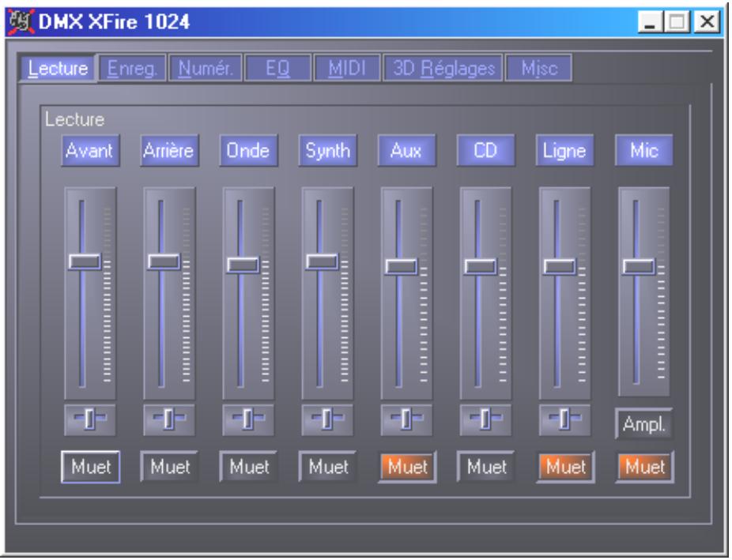This screenshot has height=560, width=732.
Task: Click the Avant balance slider
Action: (x=90, y=419)
